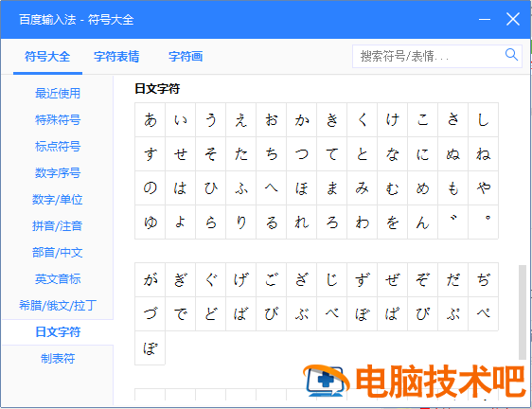Open the 标点符号 category
The width and height of the screenshot is (532, 409).
coord(58,147)
